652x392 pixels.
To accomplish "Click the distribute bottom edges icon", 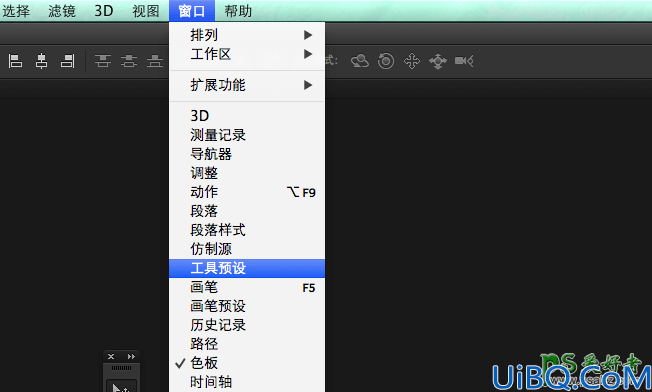I will coord(155,61).
